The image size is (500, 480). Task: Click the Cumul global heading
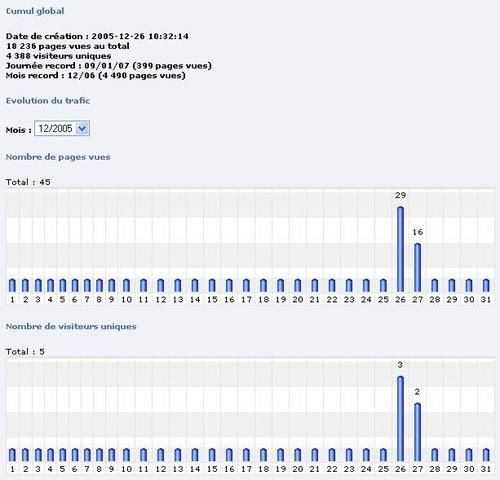[x=35, y=11]
